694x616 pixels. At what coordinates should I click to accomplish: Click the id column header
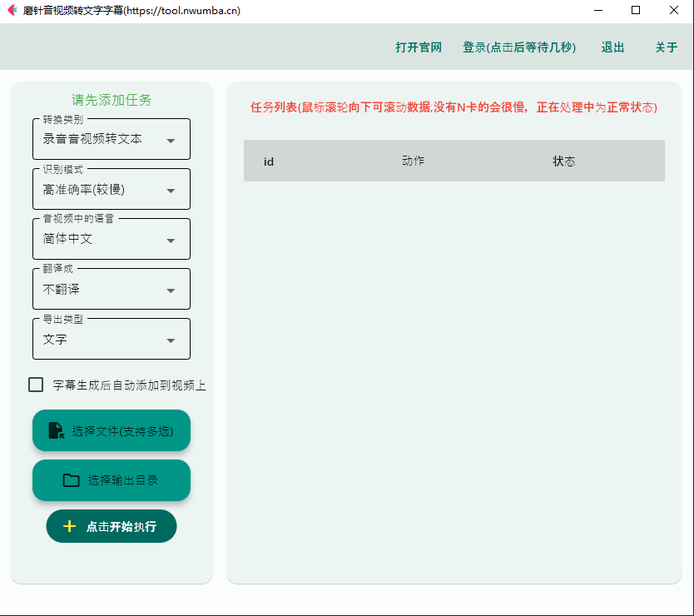(x=269, y=161)
